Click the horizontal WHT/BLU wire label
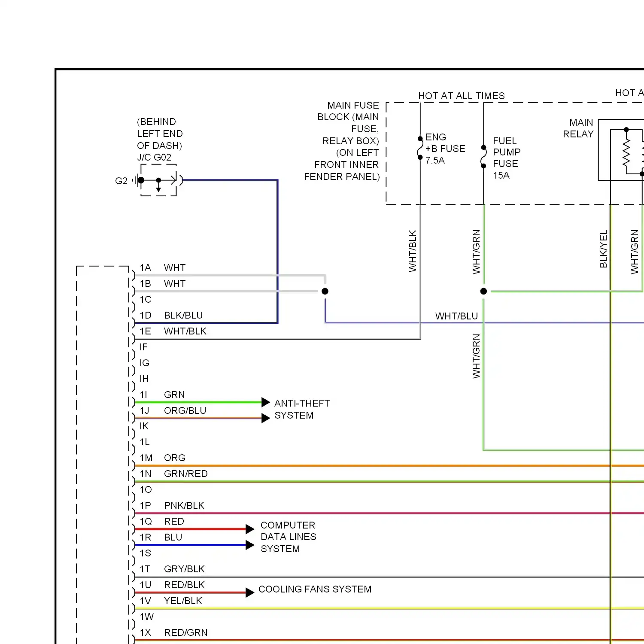This screenshot has height=644, width=644. [456, 316]
